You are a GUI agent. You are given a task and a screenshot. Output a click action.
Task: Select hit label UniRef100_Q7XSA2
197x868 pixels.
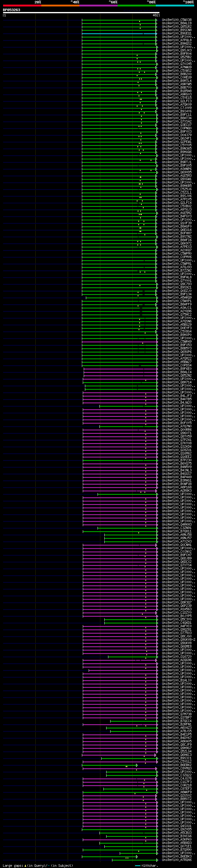coord(176,122)
